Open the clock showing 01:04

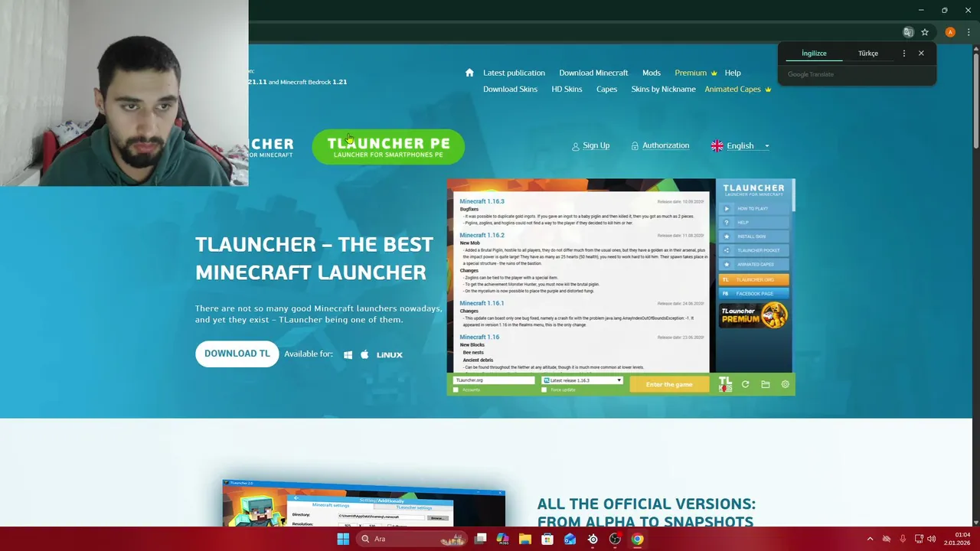click(x=957, y=539)
